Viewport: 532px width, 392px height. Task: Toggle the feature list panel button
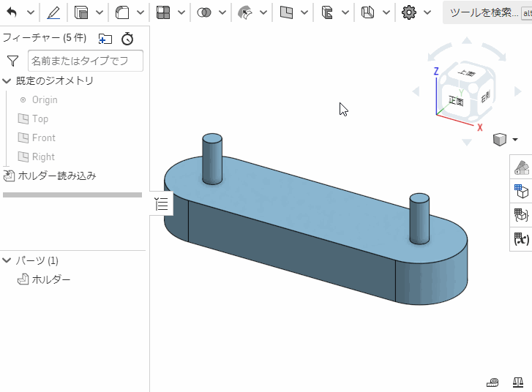pyautogui.click(x=162, y=204)
